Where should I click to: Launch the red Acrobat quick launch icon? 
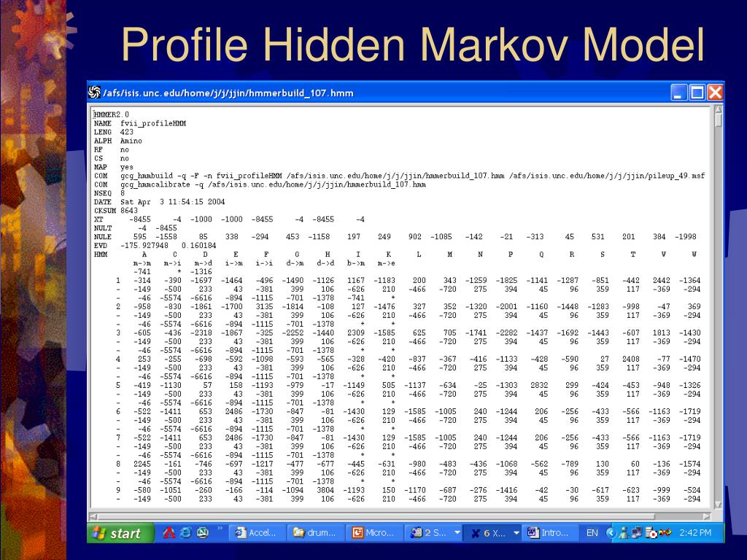coord(169,533)
